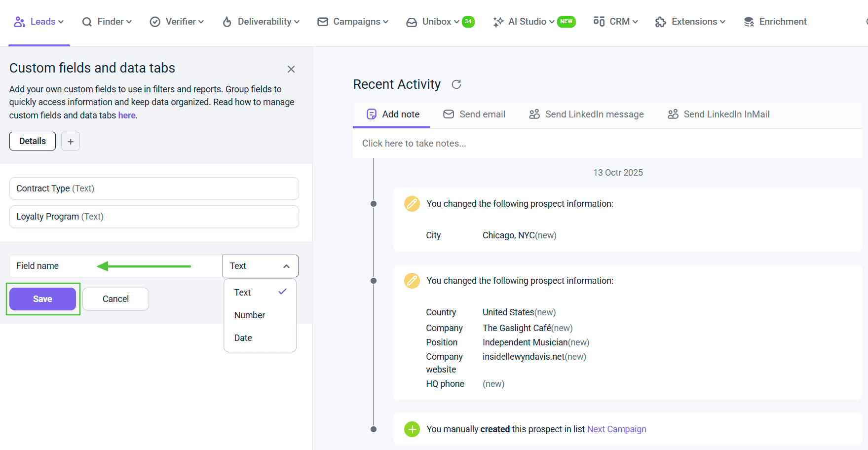Add a new data tab with plus icon

(71, 142)
